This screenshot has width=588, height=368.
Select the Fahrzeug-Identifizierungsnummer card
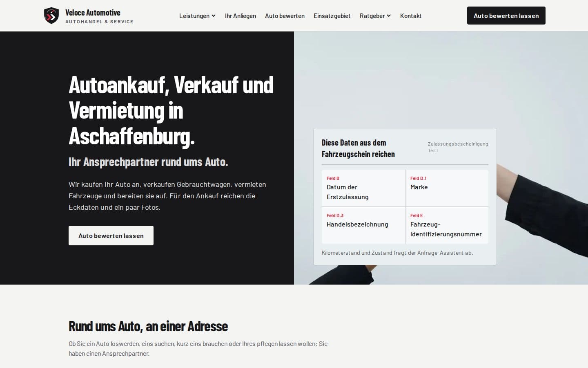click(447, 225)
